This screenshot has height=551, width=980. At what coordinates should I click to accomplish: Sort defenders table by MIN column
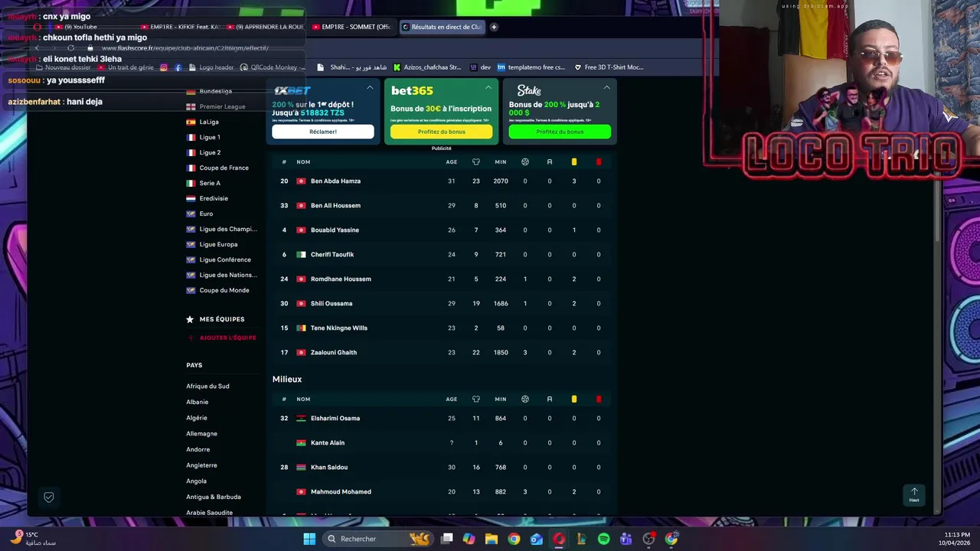[x=501, y=162]
